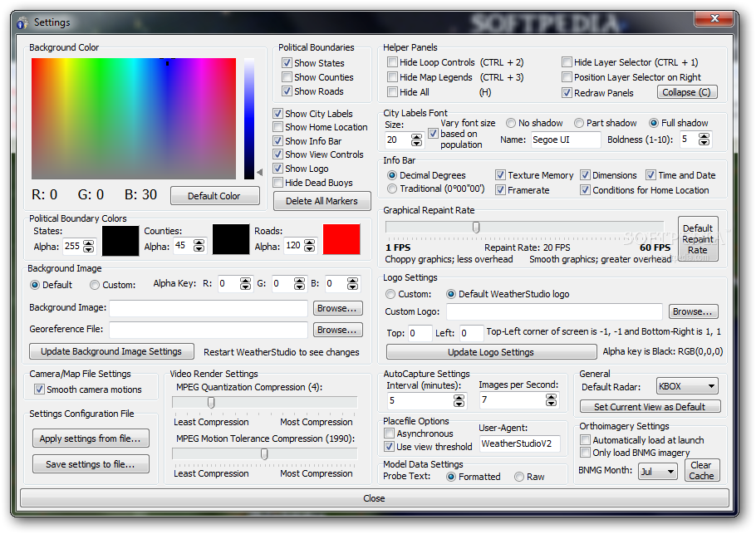Select Traditional coordinate format
756x534 pixels.
click(392, 189)
